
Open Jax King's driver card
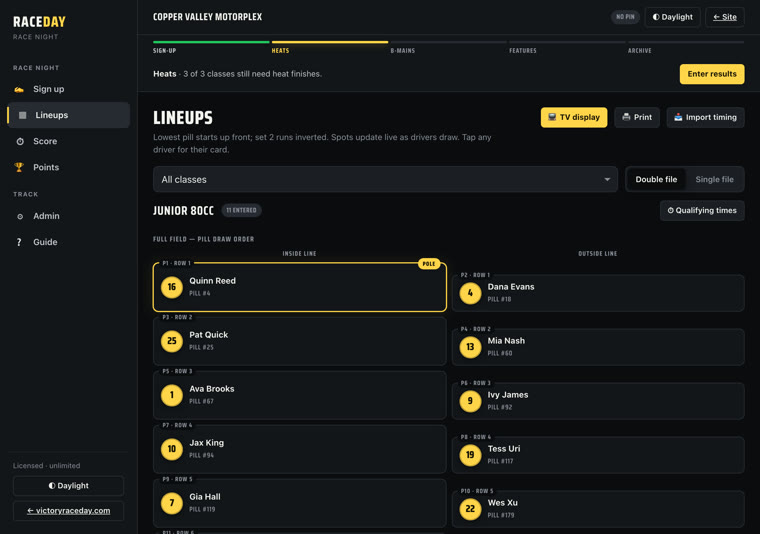(x=300, y=449)
